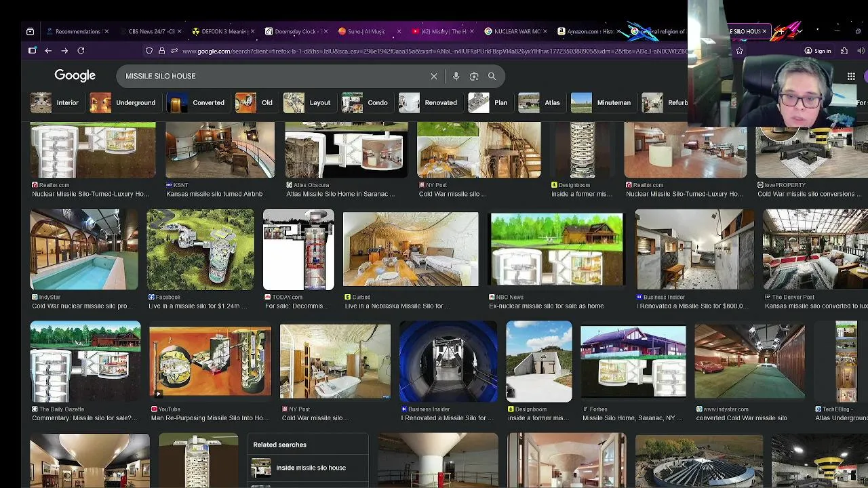Filter images by Minuteman chip
The width and height of the screenshot is (868, 488).
click(601, 103)
